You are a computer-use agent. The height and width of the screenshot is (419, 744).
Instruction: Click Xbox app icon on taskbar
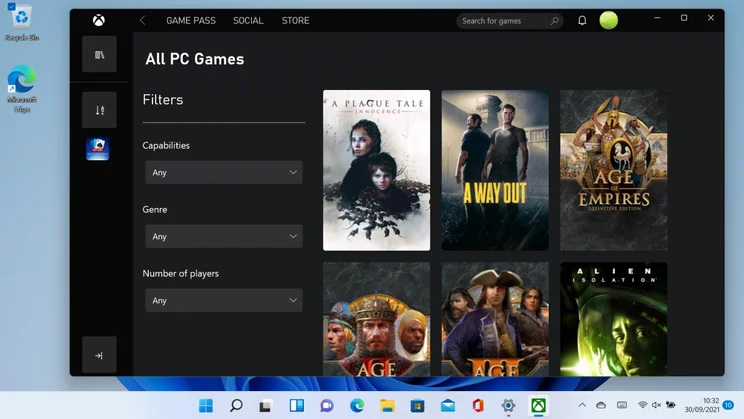(x=538, y=405)
